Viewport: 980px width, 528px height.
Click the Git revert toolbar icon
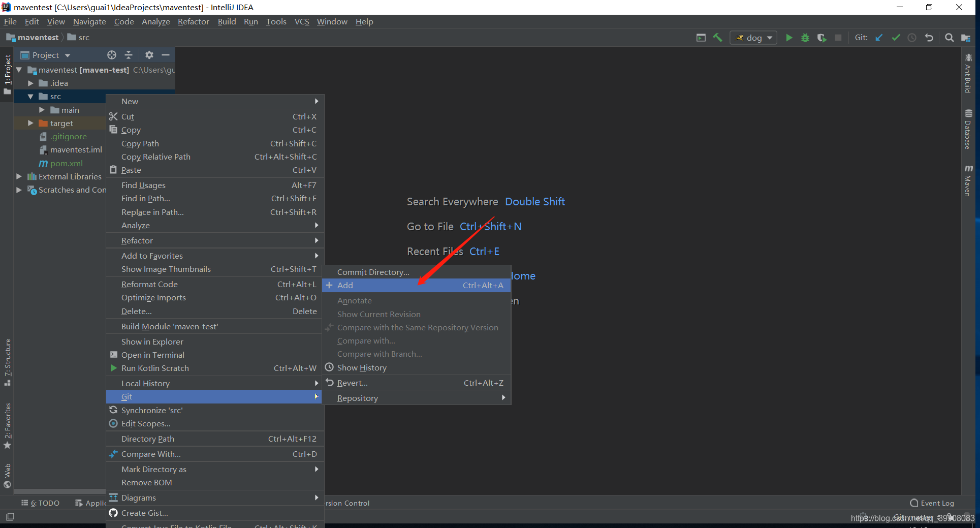coord(929,38)
